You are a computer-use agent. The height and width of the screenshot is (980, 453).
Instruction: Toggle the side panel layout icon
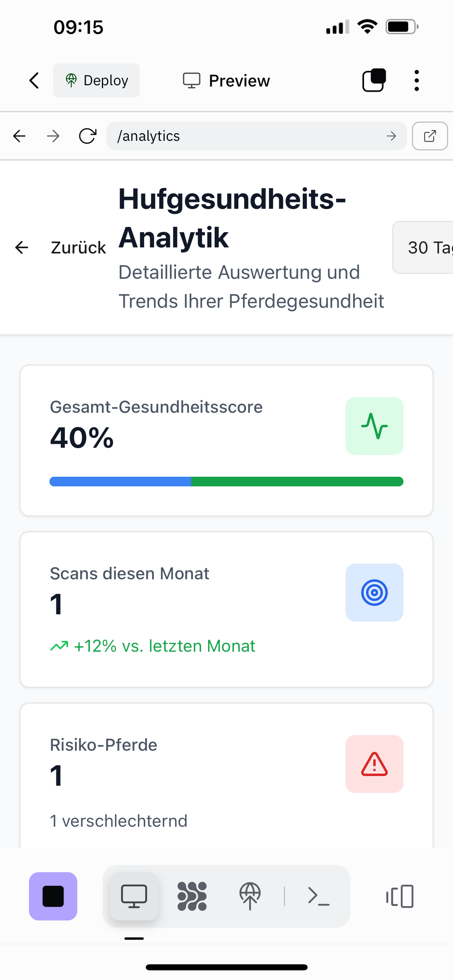(400, 896)
